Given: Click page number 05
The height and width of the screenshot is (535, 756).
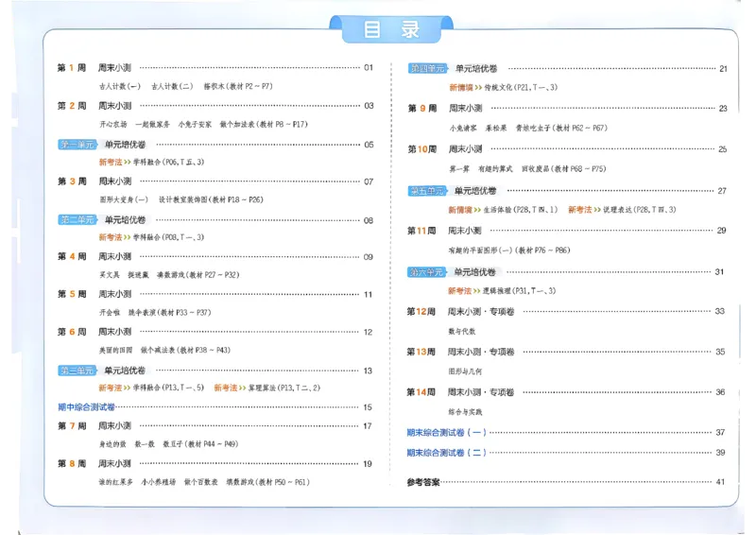Looking at the screenshot, I should click(x=369, y=145).
